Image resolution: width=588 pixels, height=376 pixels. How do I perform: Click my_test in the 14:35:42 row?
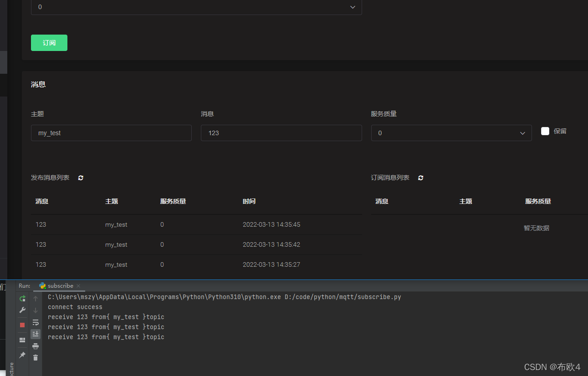pyautogui.click(x=116, y=245)
